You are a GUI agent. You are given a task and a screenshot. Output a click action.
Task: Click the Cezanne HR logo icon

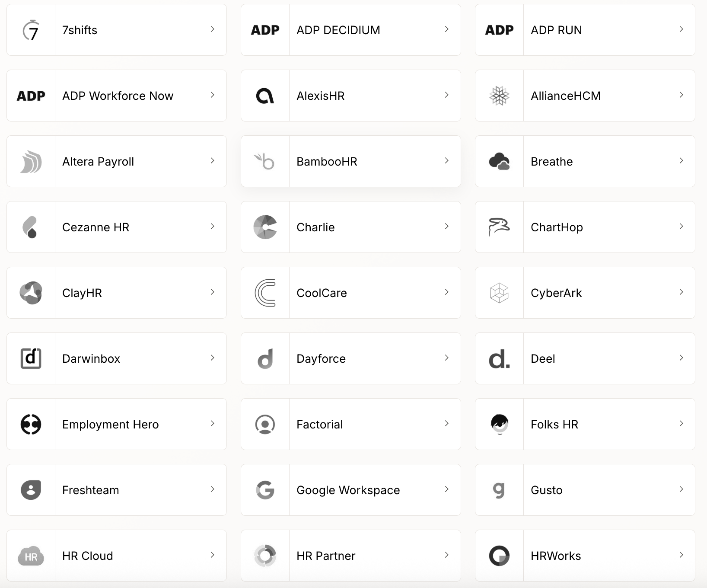point(30,227)
